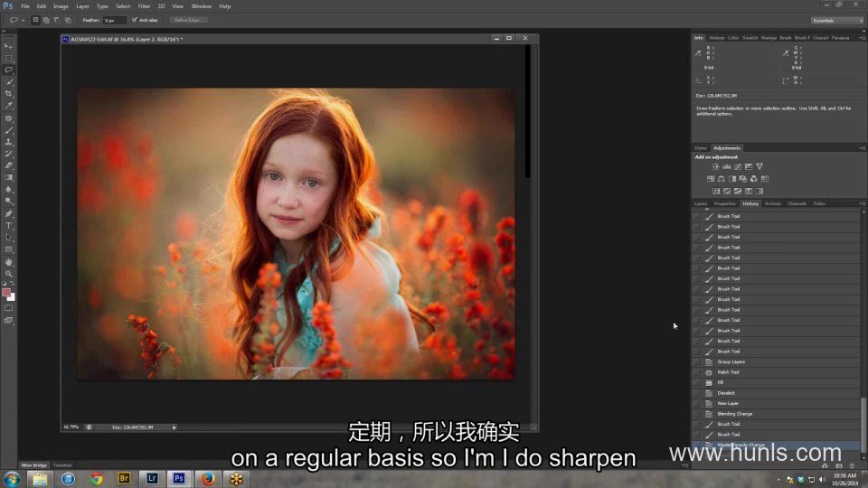Image resolution: width=868 pixels, height=488 pixels.
Task: Set history brush source for Fill state
Action: point(697,383)
